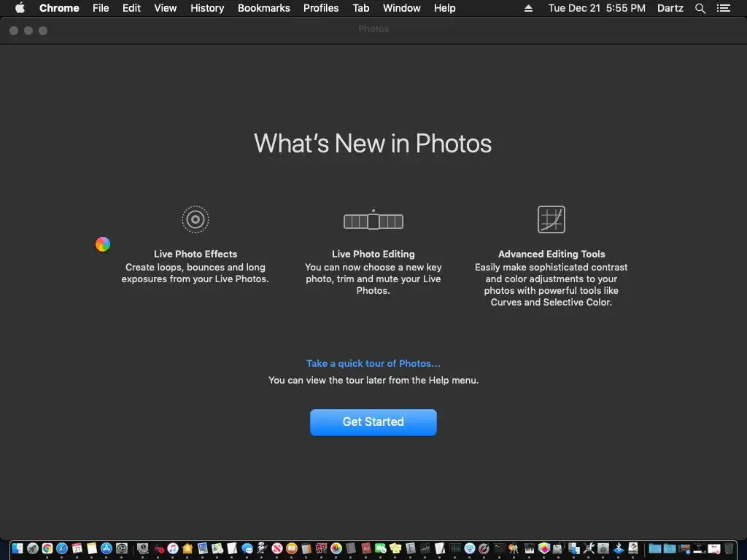Open Photo Booth icon in Dock
The image size is (747, 560).
[x=321, y=548]
